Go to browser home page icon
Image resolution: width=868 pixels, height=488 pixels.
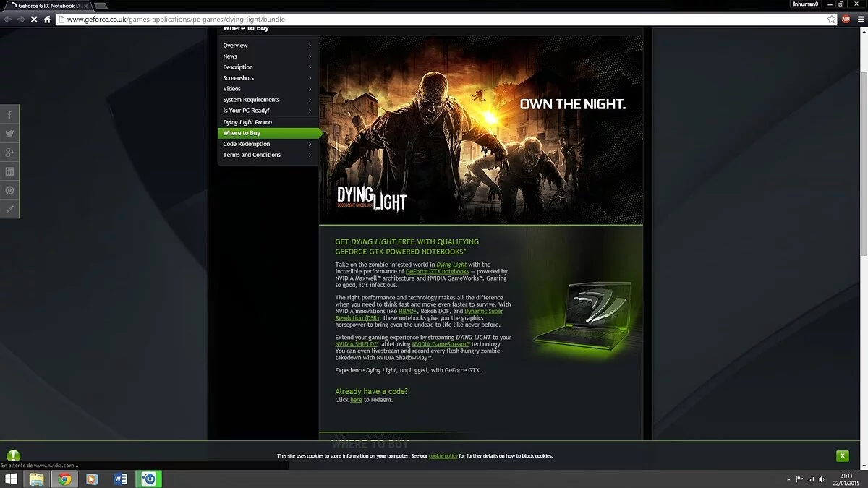point(47,20)
